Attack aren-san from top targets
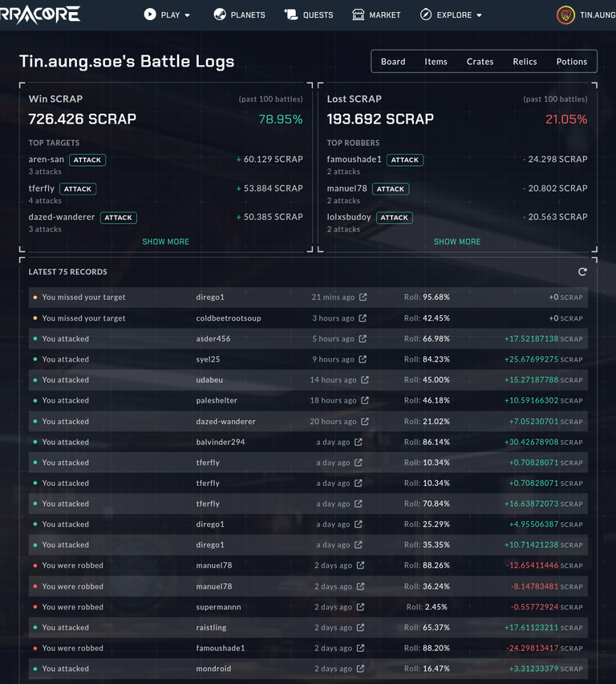Screen dimensions: 616x684 87,160
